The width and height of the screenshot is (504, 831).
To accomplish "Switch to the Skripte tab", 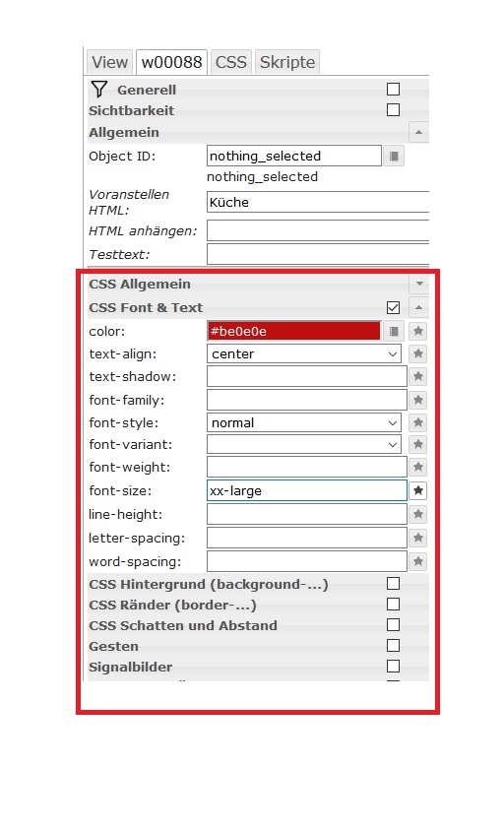I will point(287,62).
